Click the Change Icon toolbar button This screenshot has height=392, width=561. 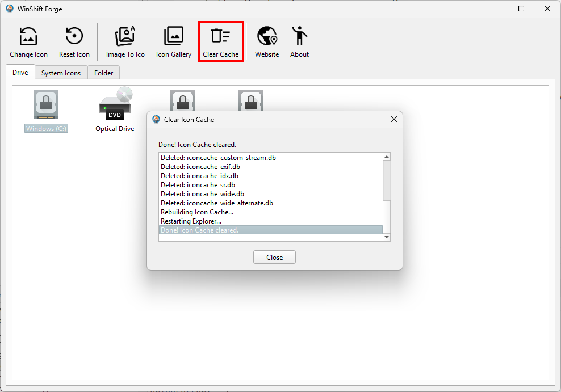click(28, 42)
